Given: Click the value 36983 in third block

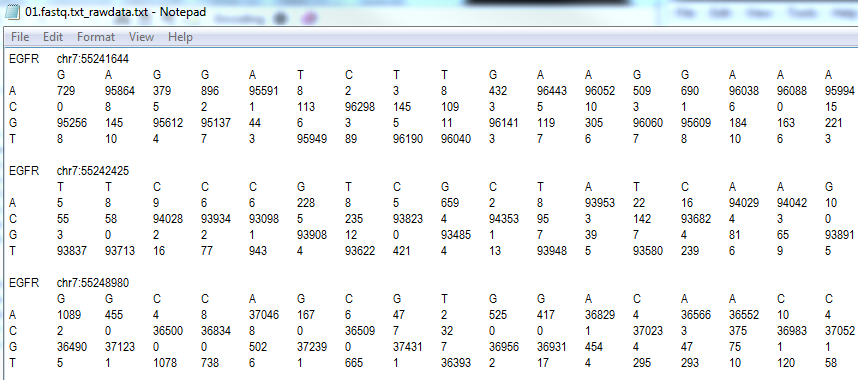Looking at the screenshot, I should pos(791,331).
